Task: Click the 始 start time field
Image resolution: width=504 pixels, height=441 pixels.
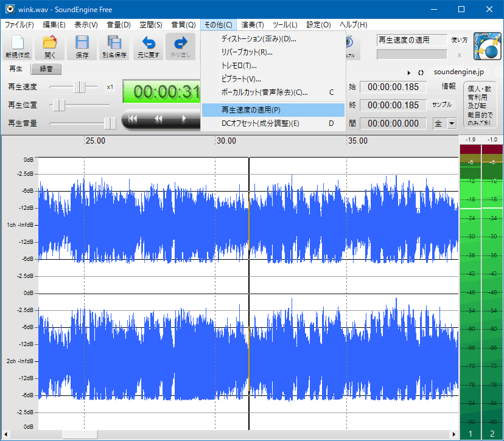Action: [x=393, y=87]
